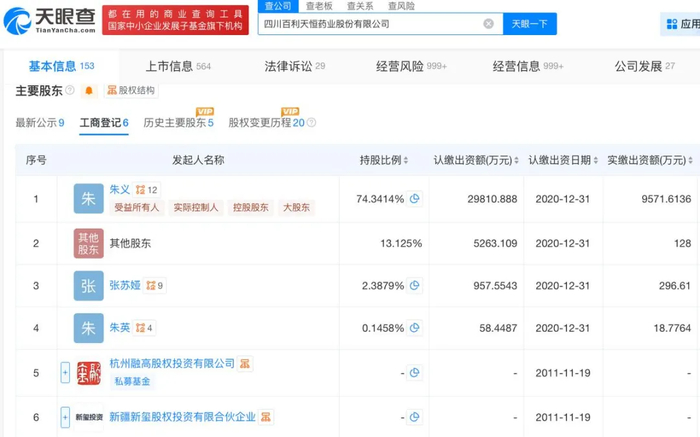
Task: Click pie chart icon beside 0.1458%
Action: [x=415, y=327]
